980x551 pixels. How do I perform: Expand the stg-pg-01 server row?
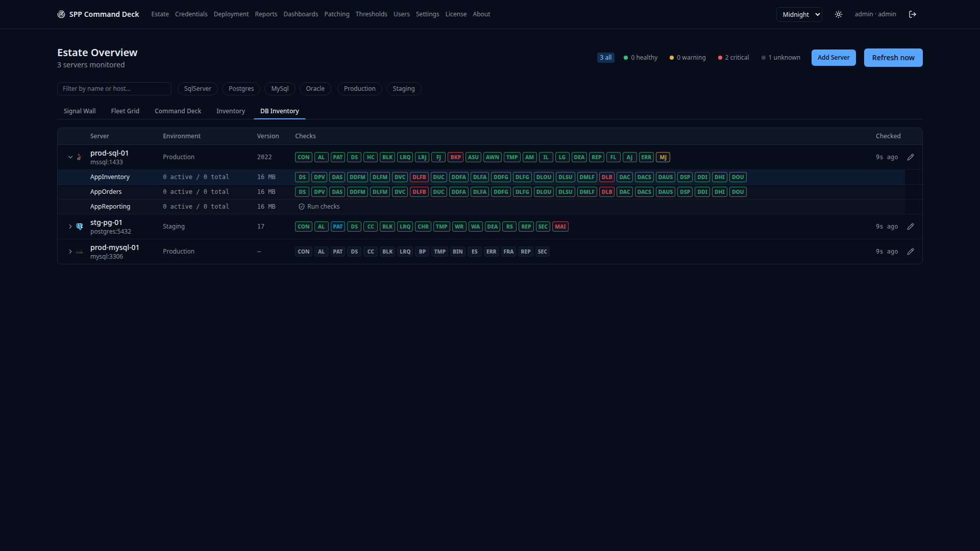coord(70,227)
